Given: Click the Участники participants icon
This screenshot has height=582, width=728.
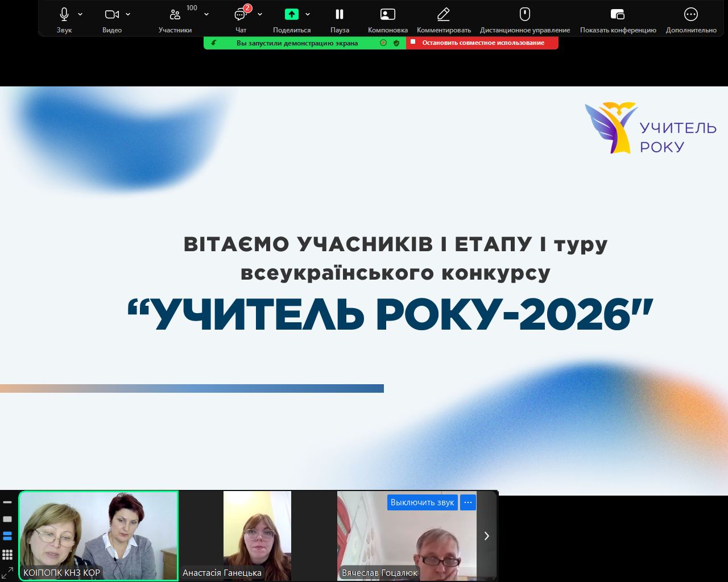Looking at the screenshot, I should pyautogui.click(x=175, y=15).
